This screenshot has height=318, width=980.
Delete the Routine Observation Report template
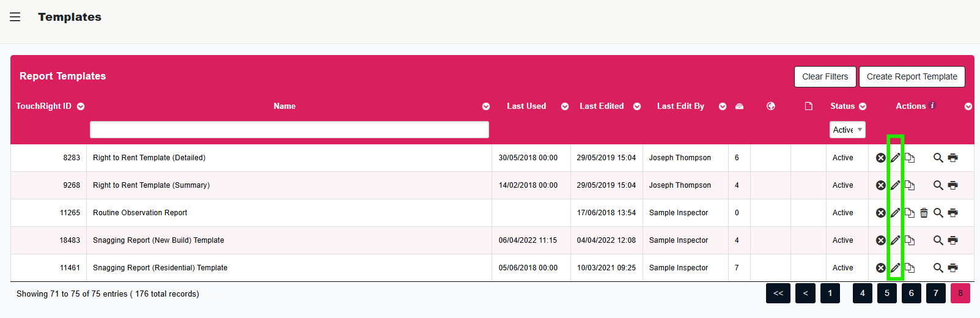pos(924,213)
